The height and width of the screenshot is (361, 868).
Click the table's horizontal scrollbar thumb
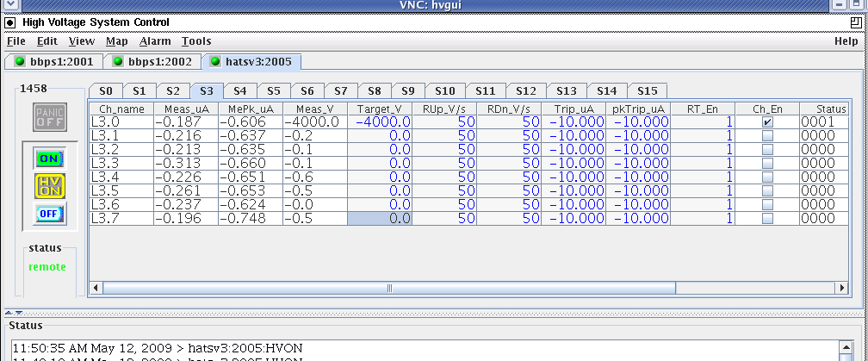(389, 288)
